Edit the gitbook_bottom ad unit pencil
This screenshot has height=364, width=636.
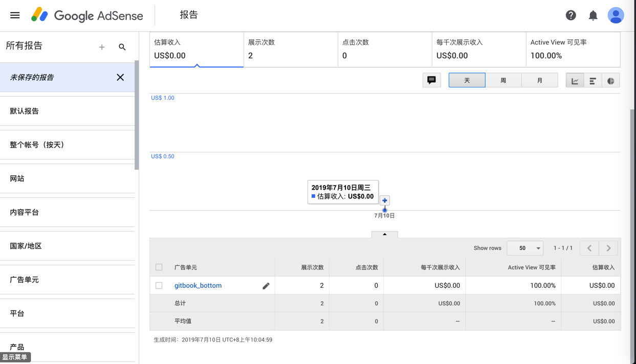pyautogui.click(x=266, y=286)
